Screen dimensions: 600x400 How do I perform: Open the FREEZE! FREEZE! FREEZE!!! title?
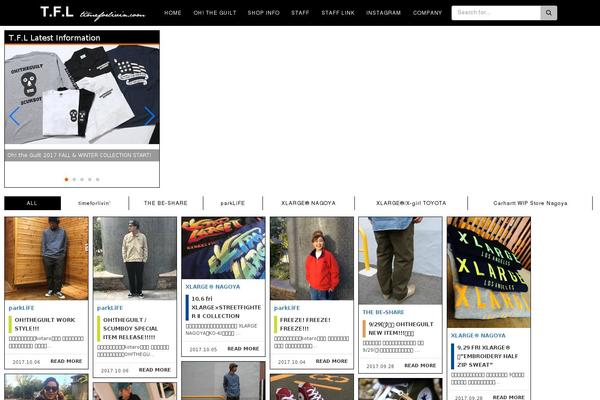tap(305, 324)
